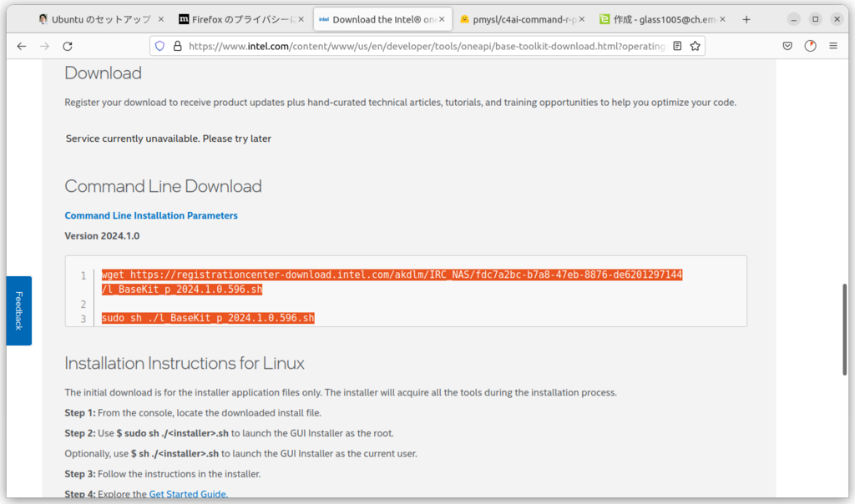This screenshot has width=855, height=504.
Task: Reload the current page
Action: tap(68, 46)
